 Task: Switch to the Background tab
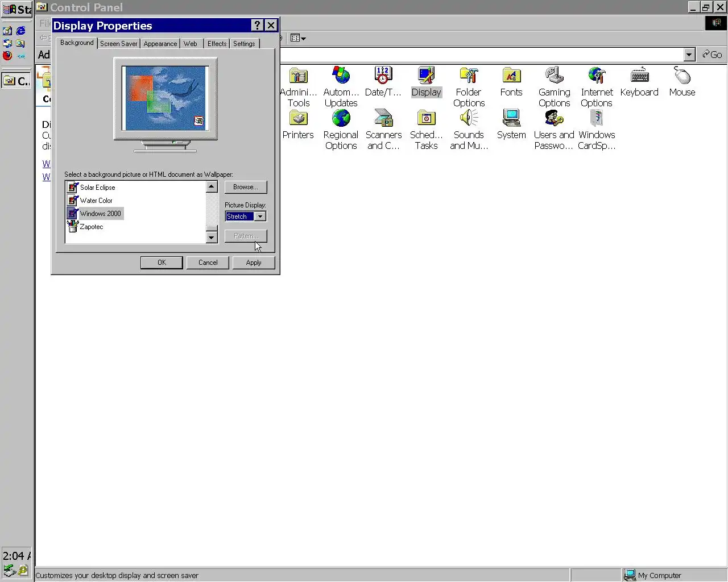[x=77, y=43]
